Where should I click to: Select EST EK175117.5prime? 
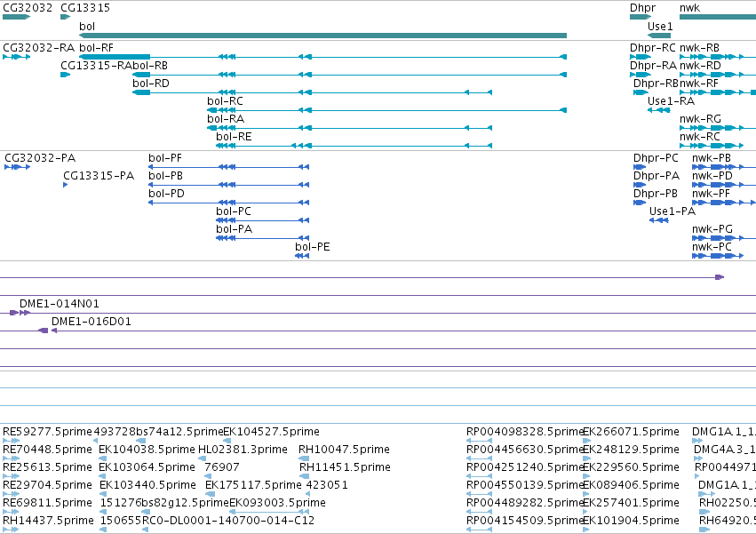click(253, 485)
